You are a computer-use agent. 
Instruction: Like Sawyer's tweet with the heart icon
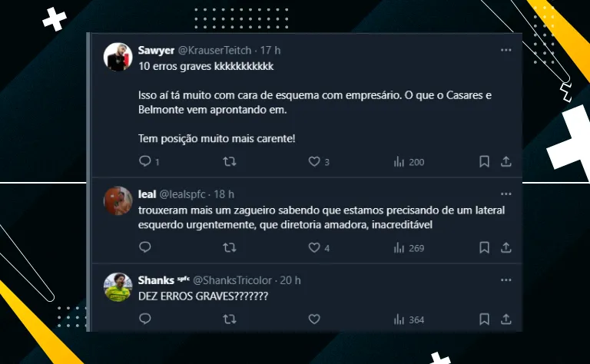[x=314, y=162]
